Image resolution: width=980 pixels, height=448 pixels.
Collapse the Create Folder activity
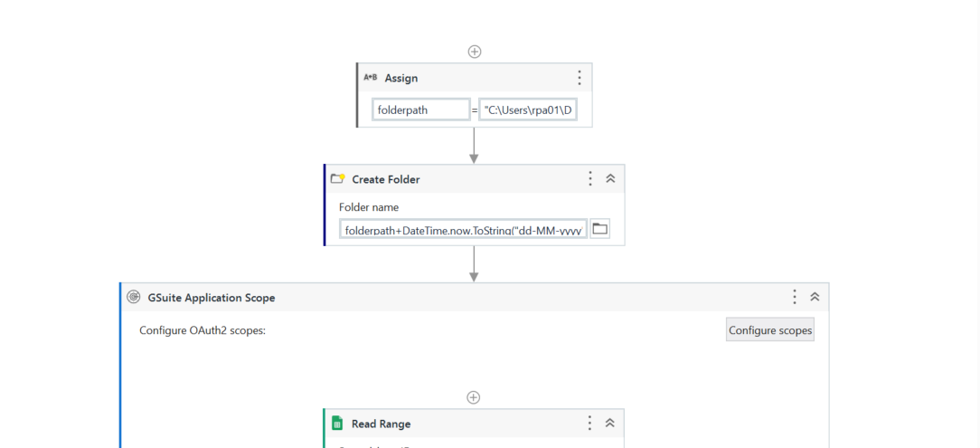610,179
